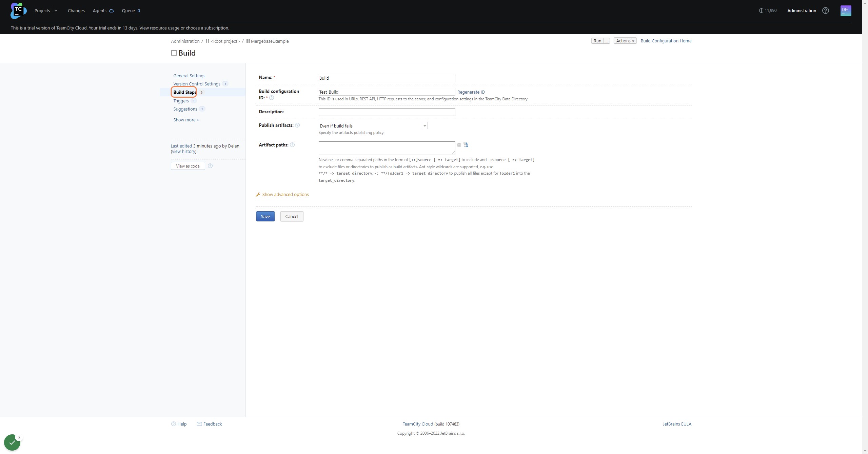Click the wrench icon for advanced options

(258, 194)
